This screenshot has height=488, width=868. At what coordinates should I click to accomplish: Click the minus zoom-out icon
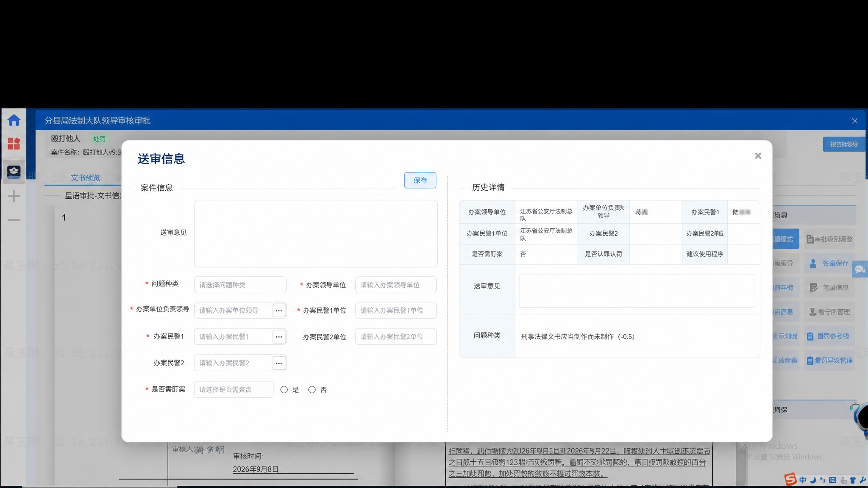point(14,220)
